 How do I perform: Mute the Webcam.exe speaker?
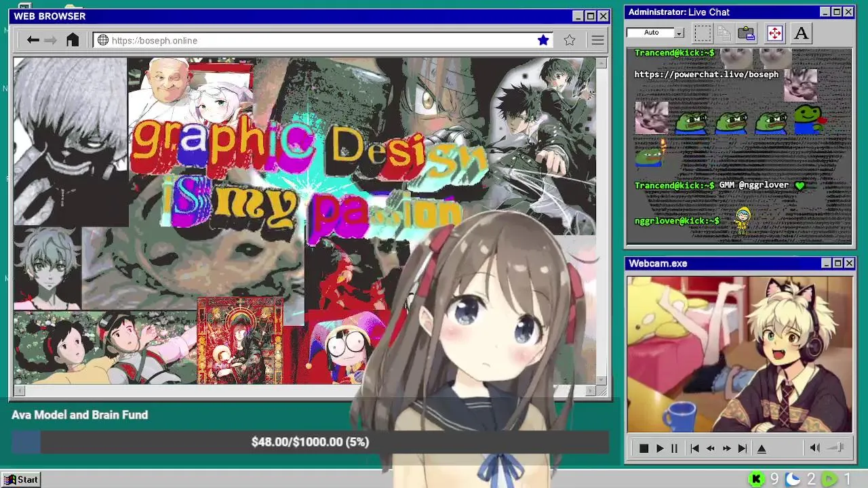click(815, 447)
